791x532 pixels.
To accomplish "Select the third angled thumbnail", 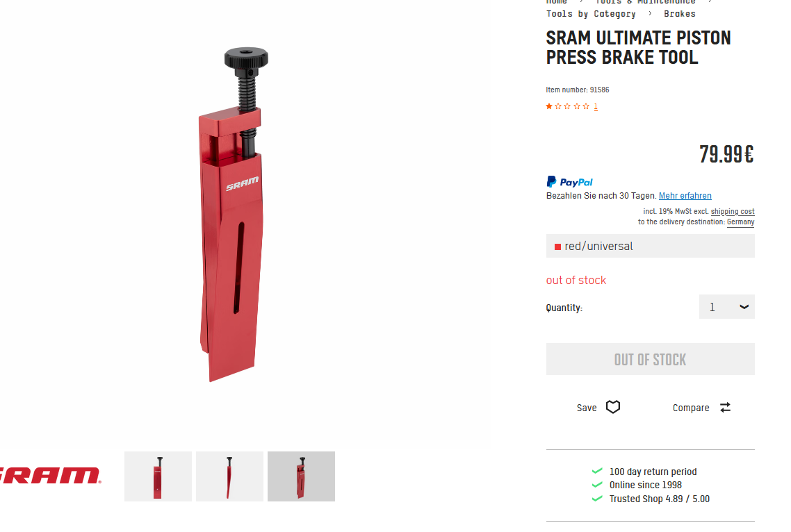I will 301,476.
